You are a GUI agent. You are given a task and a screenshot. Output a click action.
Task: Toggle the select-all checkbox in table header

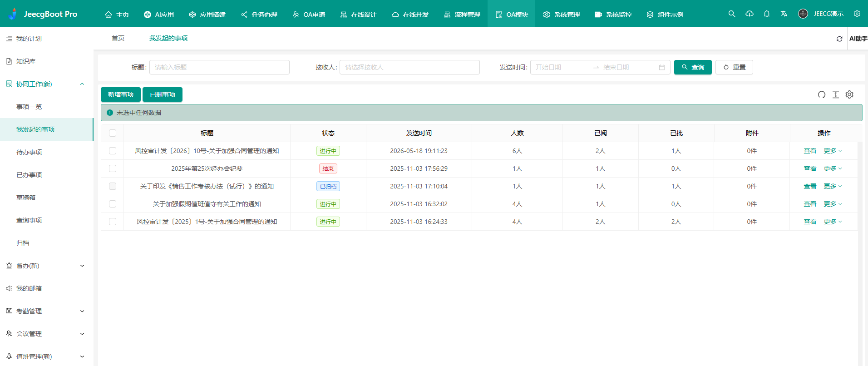pyautogui.click(x=113, y=133)
